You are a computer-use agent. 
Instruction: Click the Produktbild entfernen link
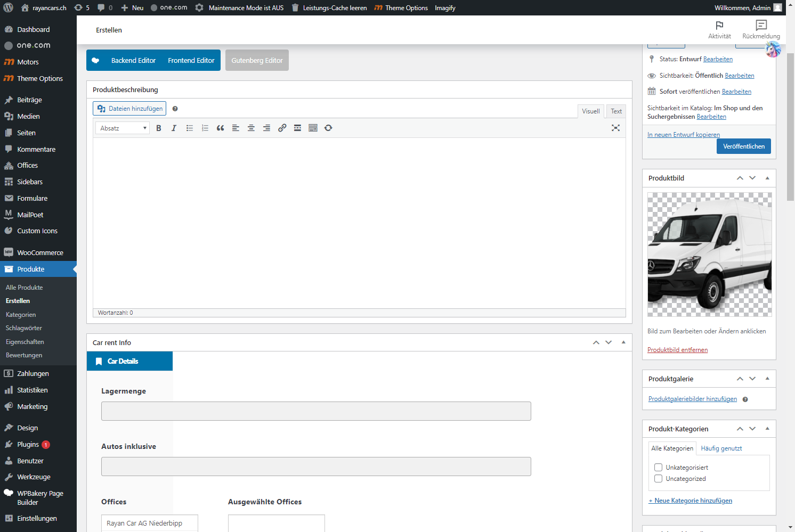tap(677, 350)
